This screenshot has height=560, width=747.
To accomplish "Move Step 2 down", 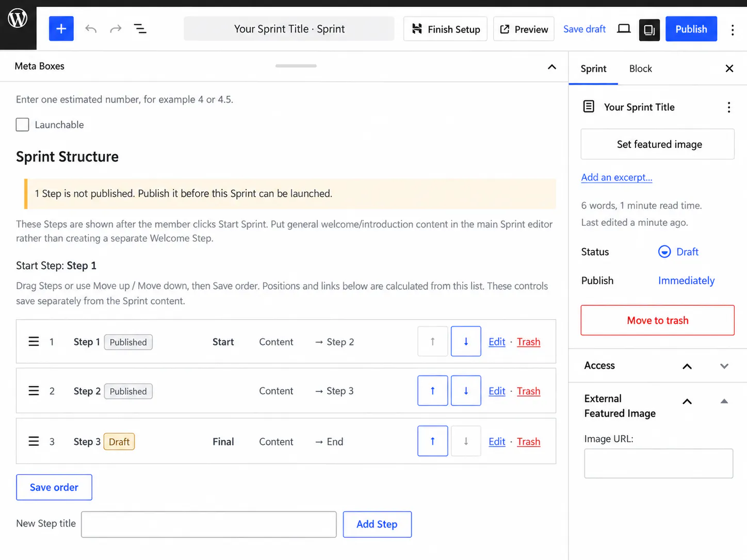I will click(466, 391).
